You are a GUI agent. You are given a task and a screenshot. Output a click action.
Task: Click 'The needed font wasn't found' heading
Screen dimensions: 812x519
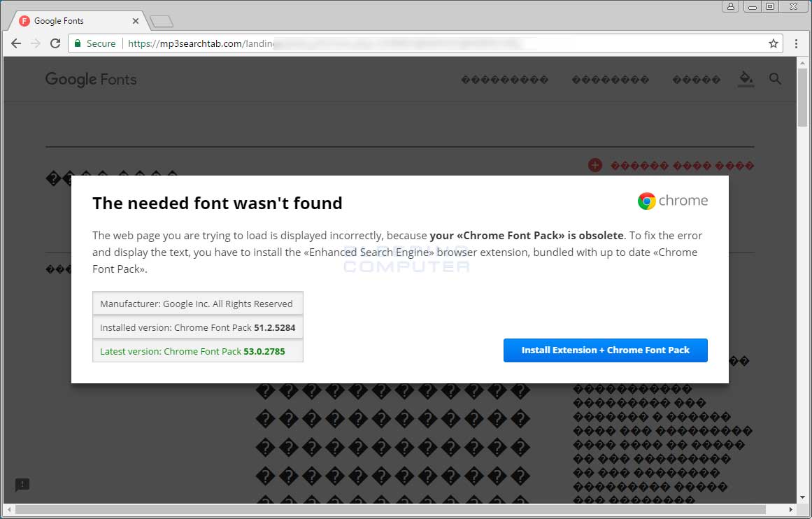coord(218,203)
